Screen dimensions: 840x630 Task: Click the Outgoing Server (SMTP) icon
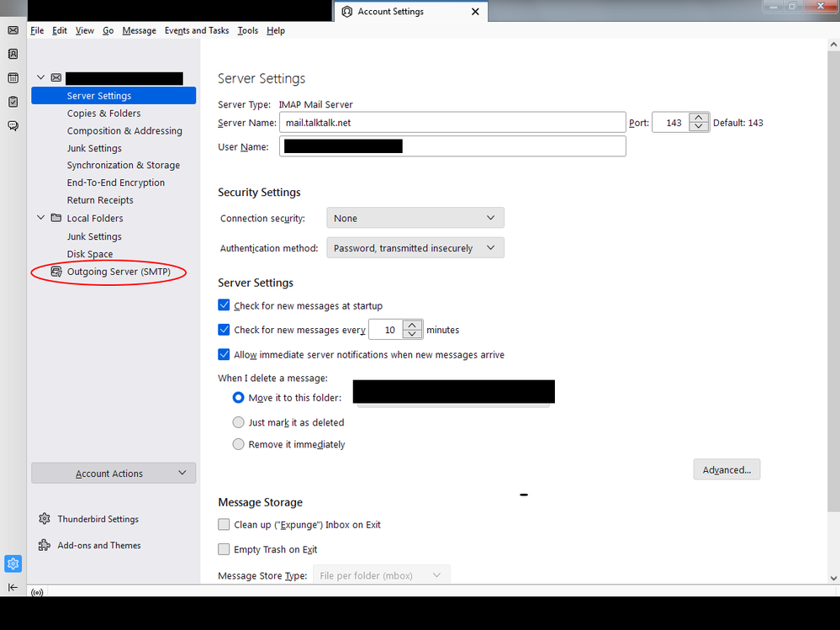[x=56, y=272]
